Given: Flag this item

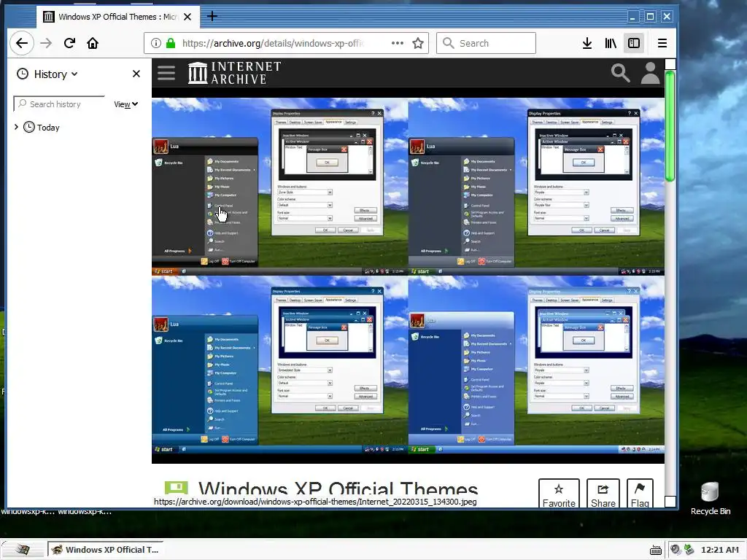Looking at the screenshot, I should pos(639,494).
